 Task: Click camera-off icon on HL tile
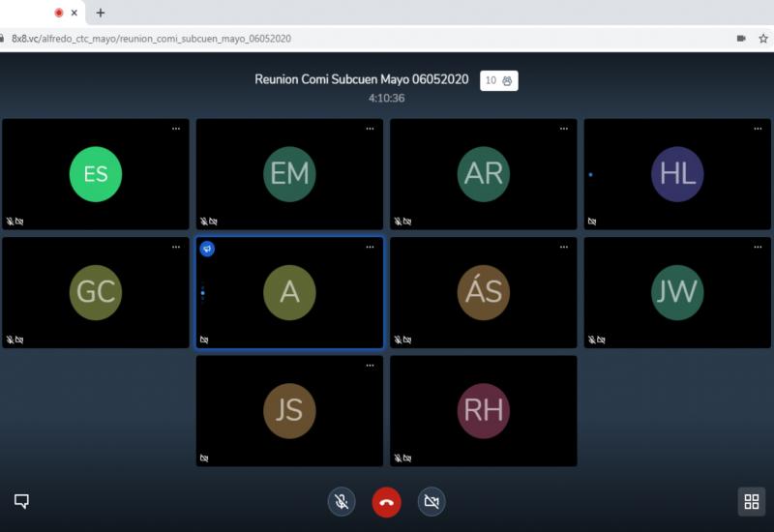coord(592,222)
